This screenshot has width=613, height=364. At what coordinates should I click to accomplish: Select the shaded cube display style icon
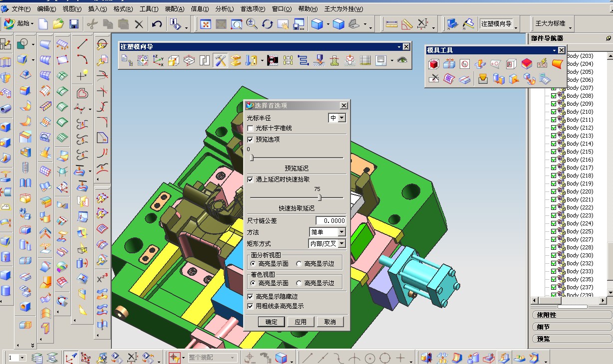(316, 23)
